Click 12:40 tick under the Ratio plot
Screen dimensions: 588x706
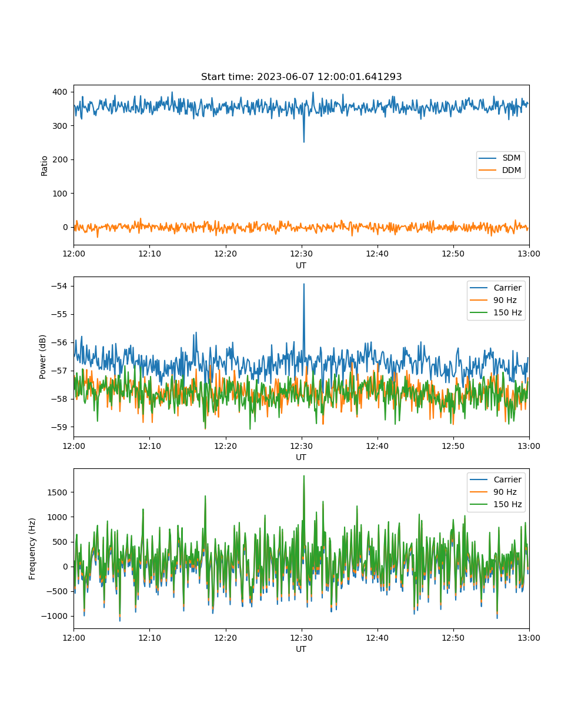tap(377, 254)
